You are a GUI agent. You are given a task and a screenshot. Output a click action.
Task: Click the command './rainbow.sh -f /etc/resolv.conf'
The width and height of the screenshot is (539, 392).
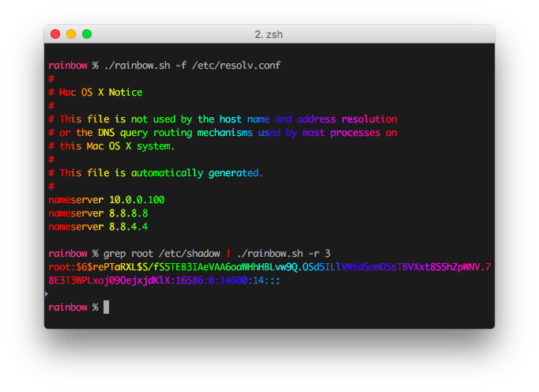pyautogui.click(x=193, y=66)
